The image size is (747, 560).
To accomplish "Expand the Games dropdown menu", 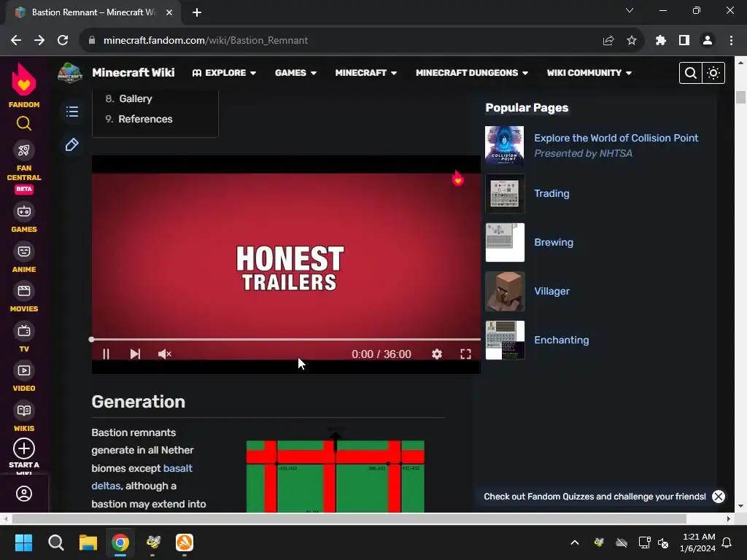I will [295, 73].
